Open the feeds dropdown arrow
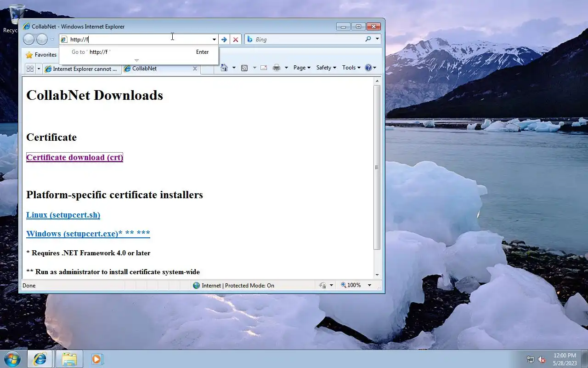Image resolution: width=588 pixels, height=368 pixels. tap(254, 68)
